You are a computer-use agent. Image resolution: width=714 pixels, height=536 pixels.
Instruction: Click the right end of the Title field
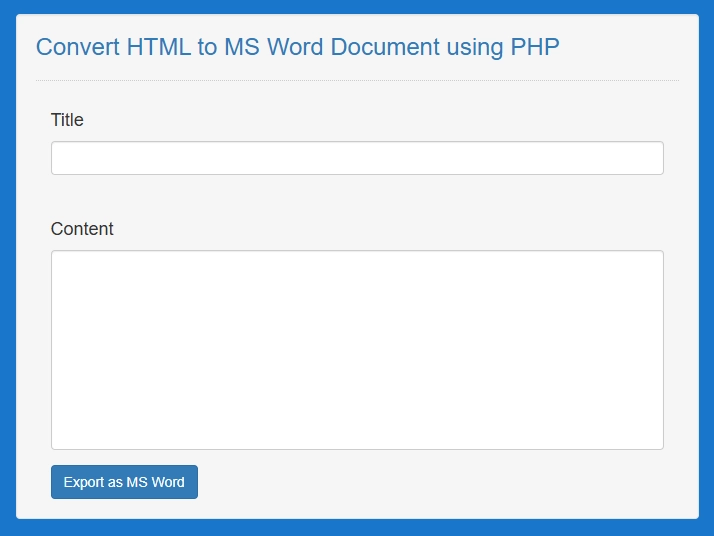(654, 158)
